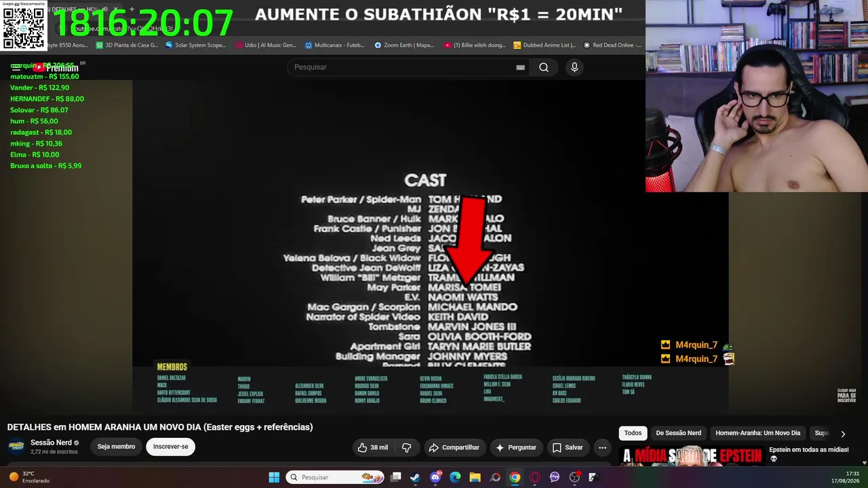The image size is (868, 488).
Task: Click donor entry 'HERNANDEF - R$ 88,00'
Action: 47,99
